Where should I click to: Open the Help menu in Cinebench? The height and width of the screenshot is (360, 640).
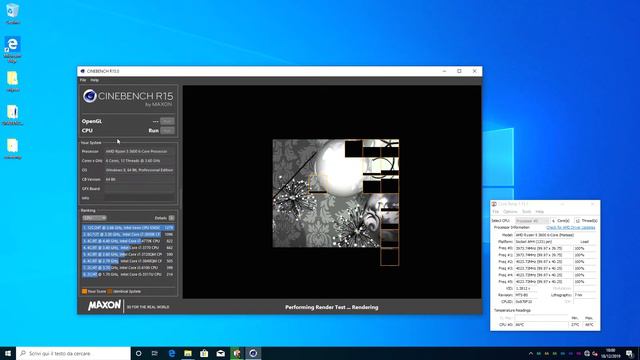pos(94,80)
